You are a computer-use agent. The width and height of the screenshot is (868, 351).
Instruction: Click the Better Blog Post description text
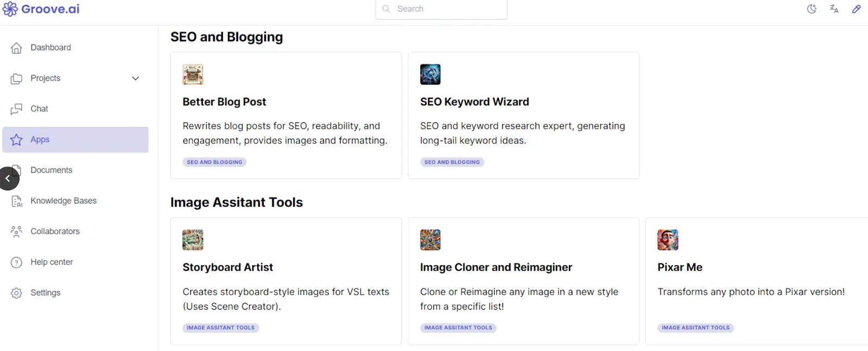(285, 133)
